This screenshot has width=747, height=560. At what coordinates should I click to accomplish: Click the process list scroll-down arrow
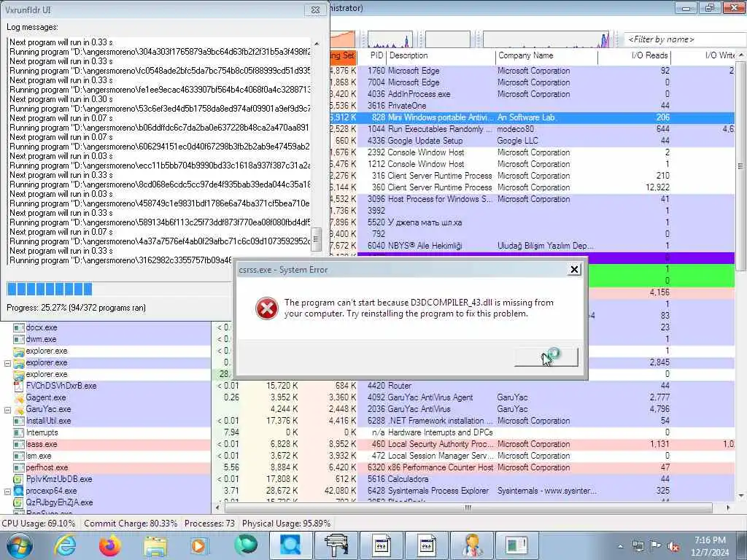pos(740,496)
